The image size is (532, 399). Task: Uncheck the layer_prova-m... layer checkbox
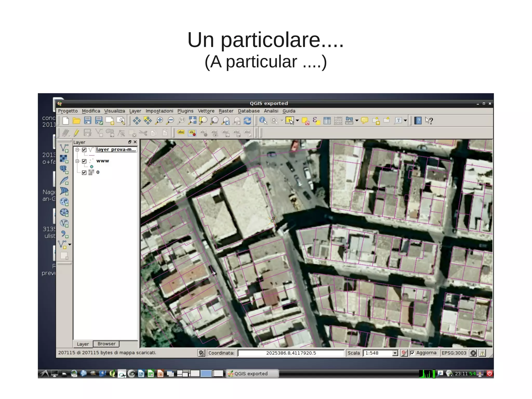pos(84,150)
